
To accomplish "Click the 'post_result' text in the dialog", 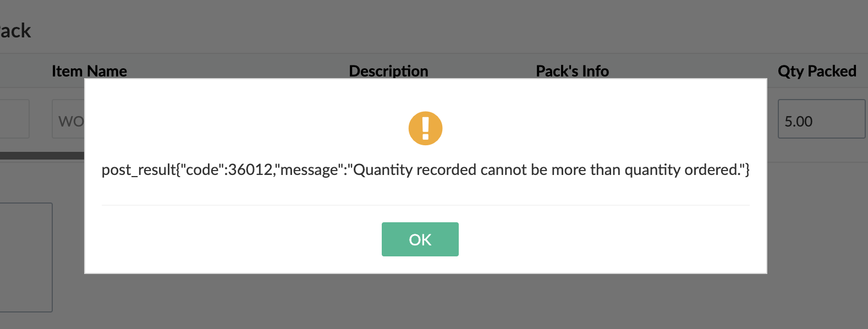I will pyautogui.click(x=139, y=169).
